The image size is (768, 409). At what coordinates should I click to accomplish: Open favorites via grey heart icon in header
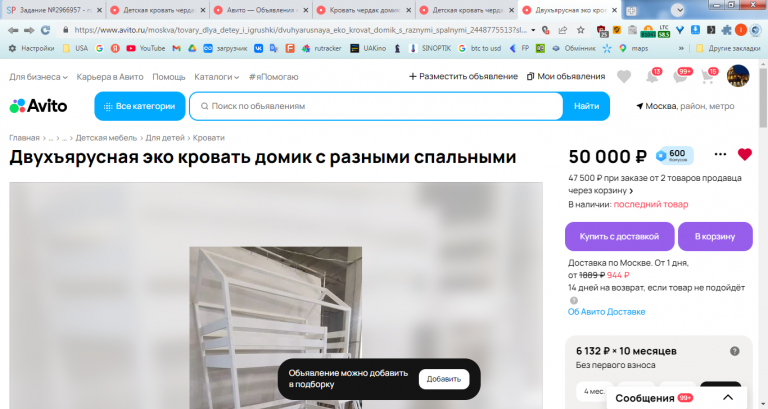624,77
